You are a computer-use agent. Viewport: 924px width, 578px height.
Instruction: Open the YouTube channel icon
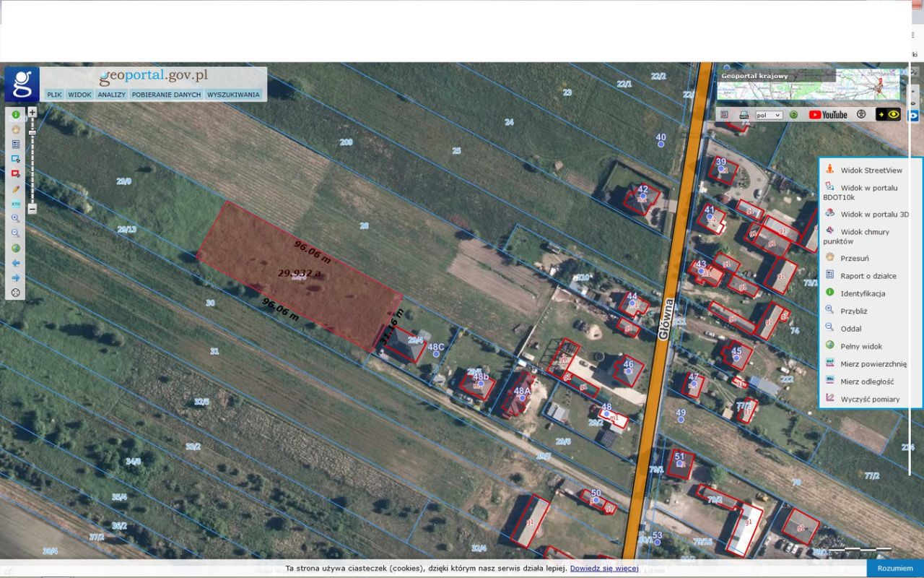[827, 114]
